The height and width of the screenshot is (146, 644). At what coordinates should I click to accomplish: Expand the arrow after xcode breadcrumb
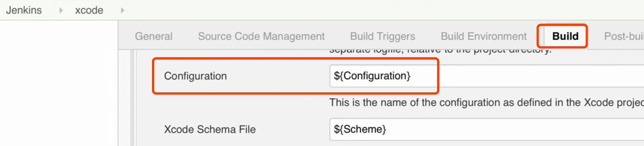point(123,10)
